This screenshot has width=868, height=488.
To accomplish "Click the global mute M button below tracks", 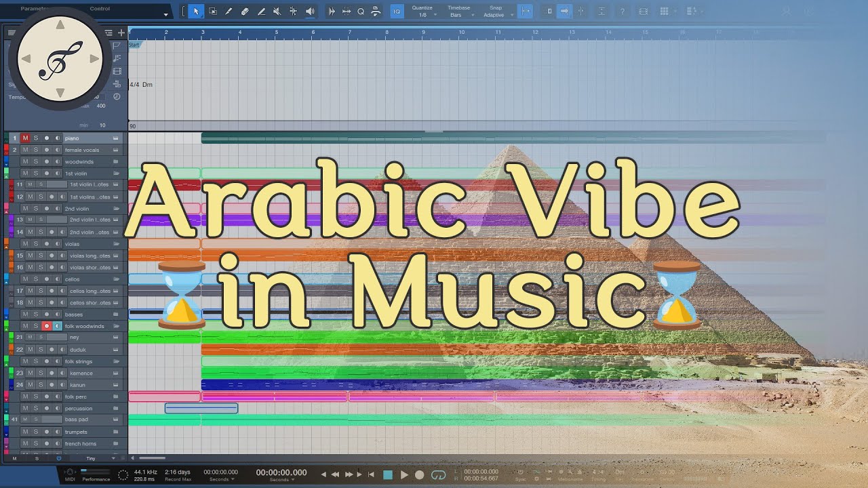I will 14,459.
